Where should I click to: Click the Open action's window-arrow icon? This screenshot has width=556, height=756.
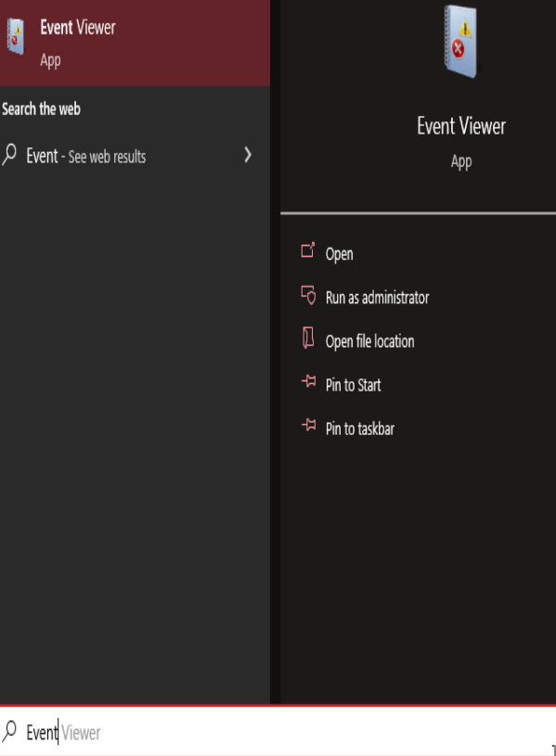308,250
